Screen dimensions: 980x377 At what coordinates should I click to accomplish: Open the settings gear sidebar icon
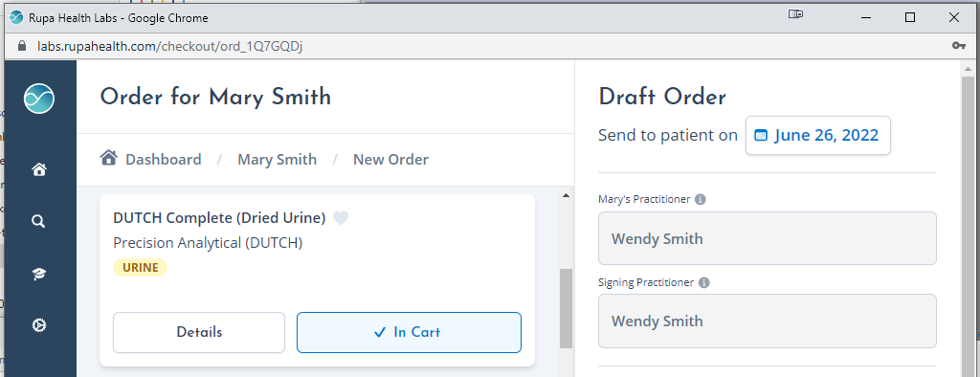[38, 325]
